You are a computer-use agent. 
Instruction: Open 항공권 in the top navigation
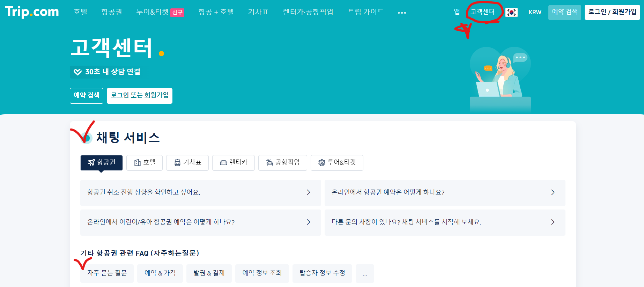(112, 12)
